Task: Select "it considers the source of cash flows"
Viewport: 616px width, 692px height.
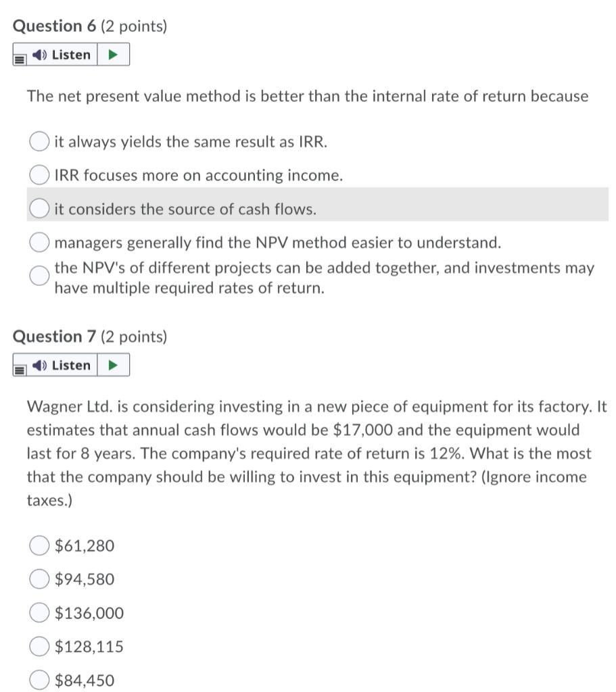Action: [39, 208]
